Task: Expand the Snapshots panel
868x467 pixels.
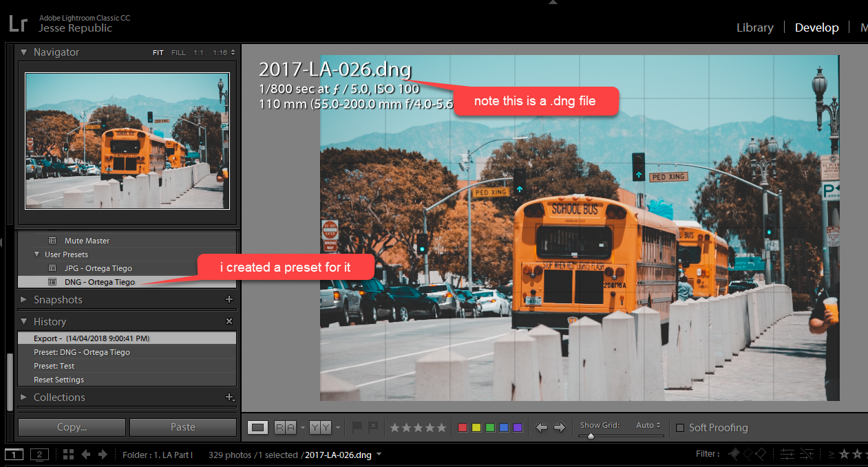Action: click(x=24, y=300)
